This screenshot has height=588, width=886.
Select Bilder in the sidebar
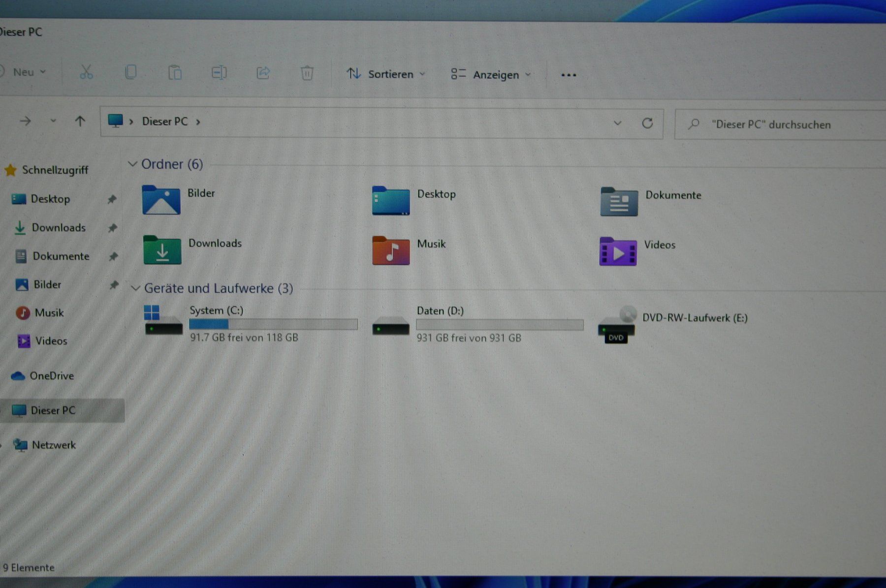coord(47,285)
